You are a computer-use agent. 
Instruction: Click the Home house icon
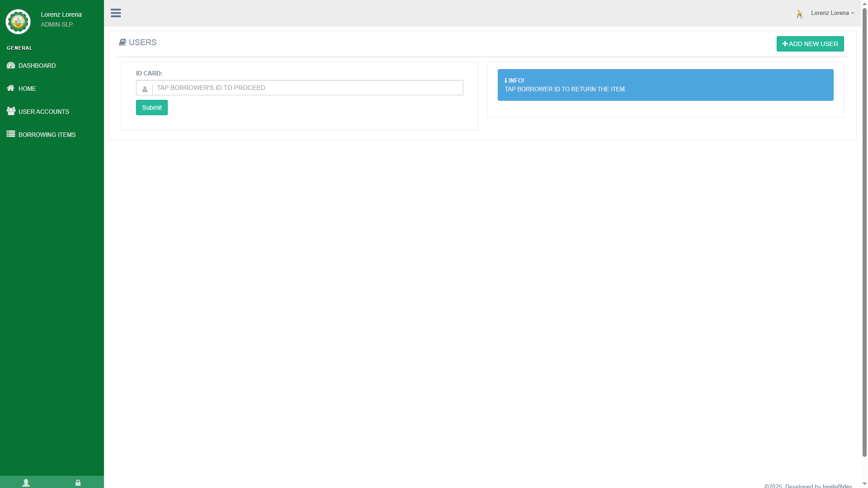coord(10,88)
